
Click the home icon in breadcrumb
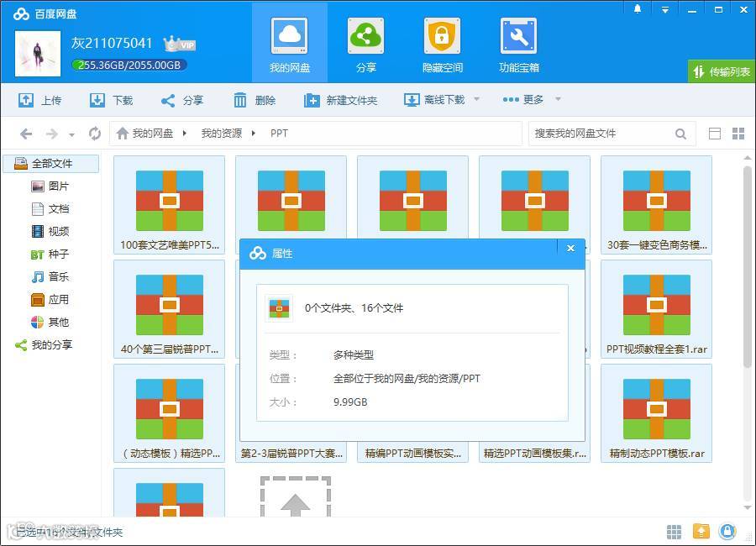point(123,133)
